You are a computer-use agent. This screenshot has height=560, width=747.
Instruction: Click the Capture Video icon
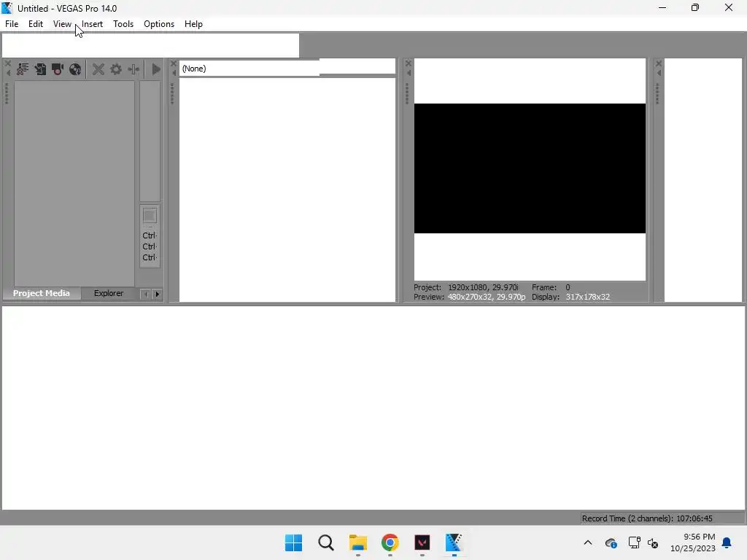click(x=58, y=69)
